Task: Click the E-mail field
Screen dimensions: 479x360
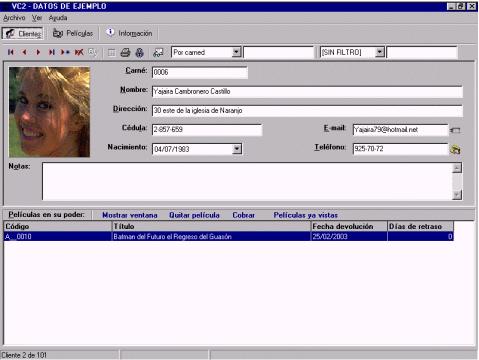Action: pyautogui.click(x=400, y=130)
